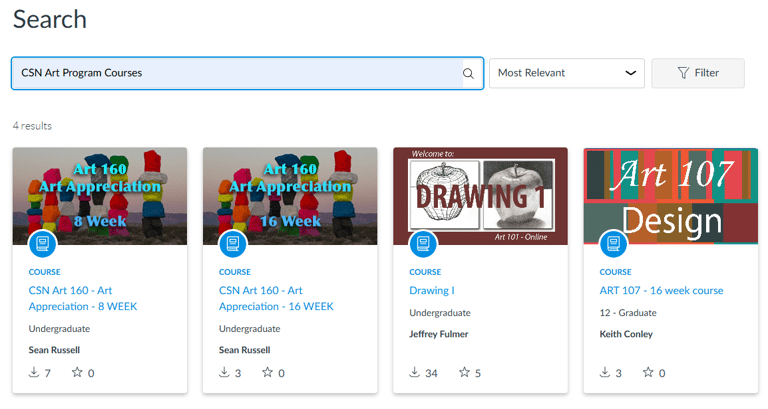Expand sort options using the chevron arrow

click(630, 73)
